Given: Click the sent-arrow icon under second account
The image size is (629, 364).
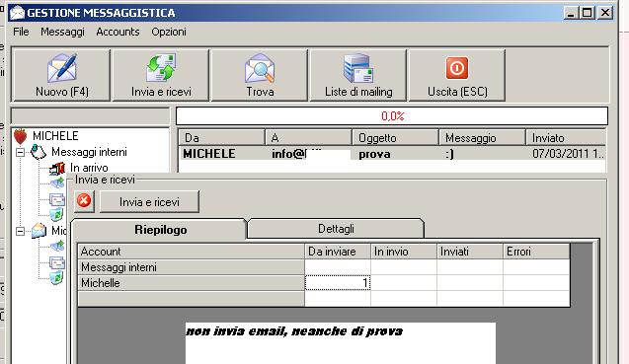Looking at the screenshot, I should tap(57, 247).
